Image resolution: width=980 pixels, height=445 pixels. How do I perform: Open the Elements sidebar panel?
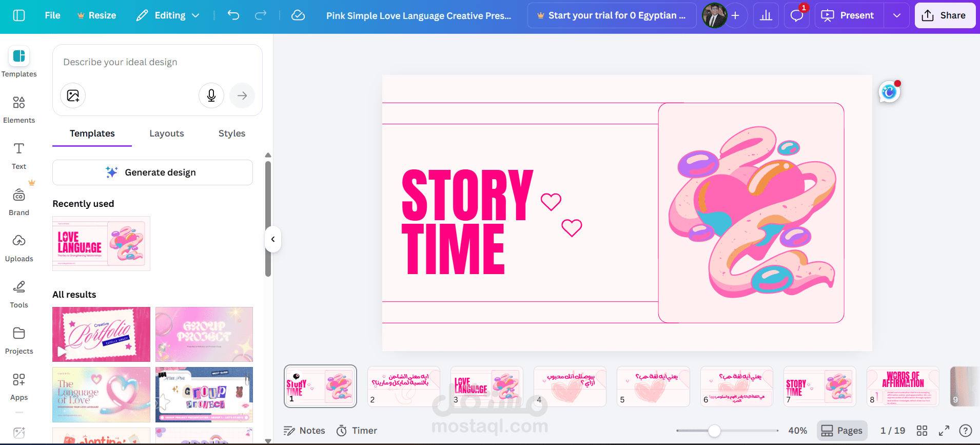(x=19, y=109)
